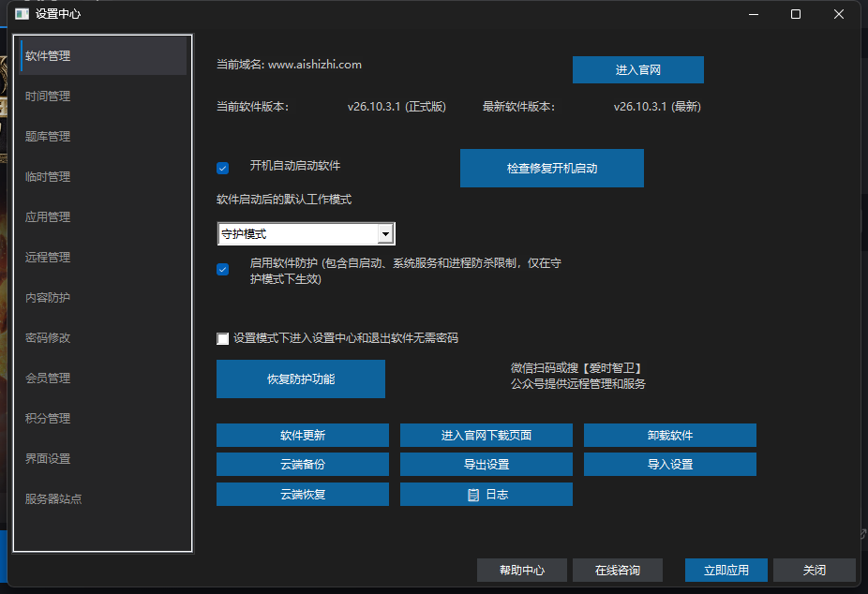Open 内容防护 section
This screenshot has height=594, width=868.
coord(103,298)
